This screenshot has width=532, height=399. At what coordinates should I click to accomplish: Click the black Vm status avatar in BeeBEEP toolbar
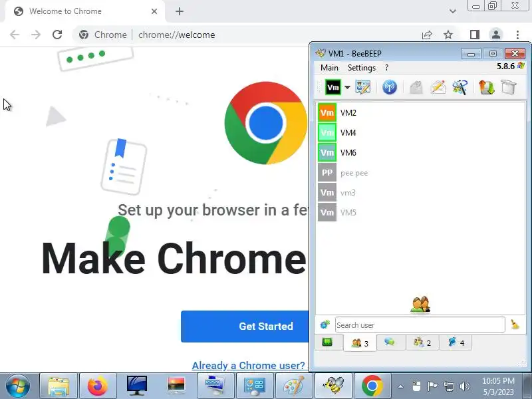[x=333, y=87]
